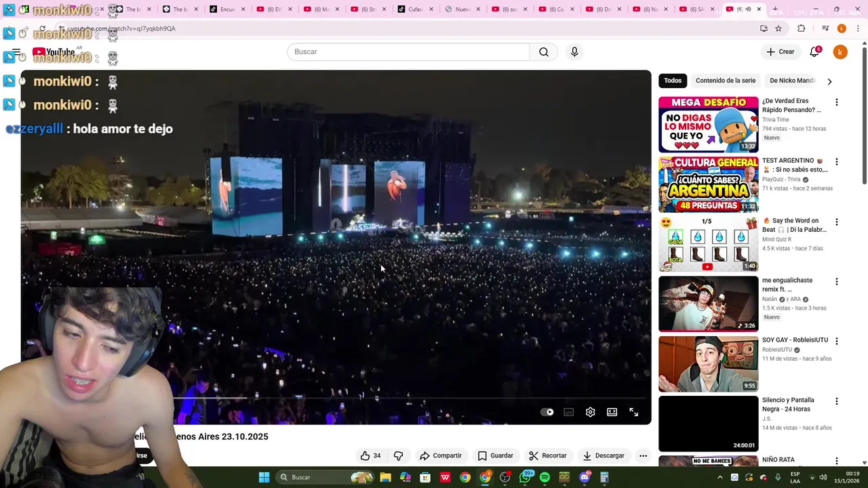The width and height of the screenshot is (868, 488).
Task: Open the notifications bell
Action: pos(815,52)
